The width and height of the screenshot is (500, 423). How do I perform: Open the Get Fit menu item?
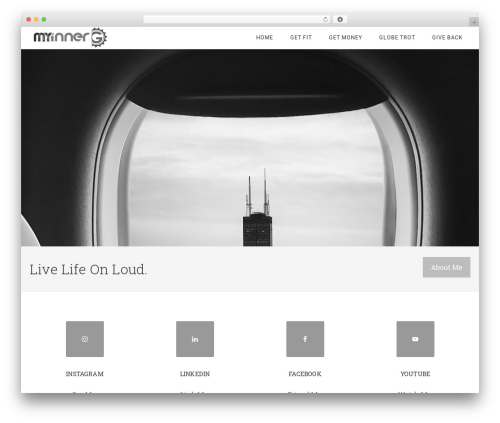[x=301, y=37]
